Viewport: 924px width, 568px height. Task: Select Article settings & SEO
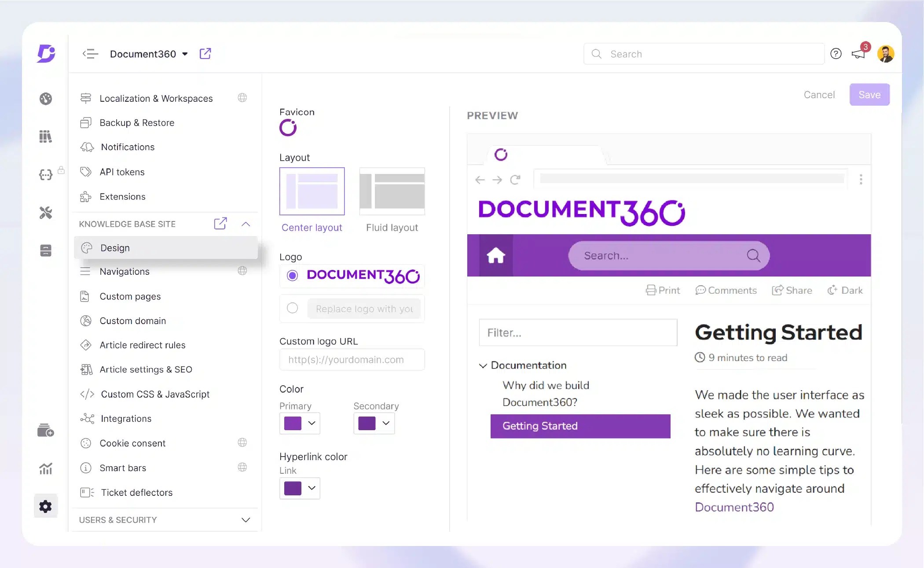click(146, 369)
